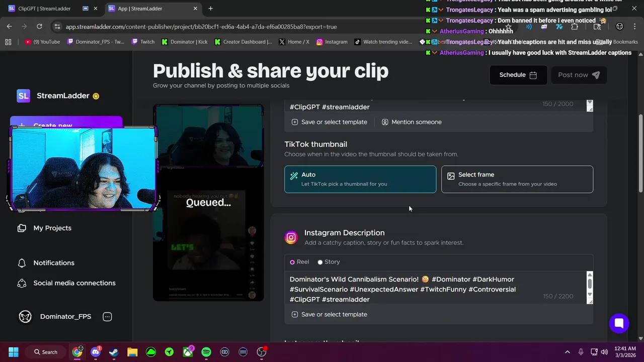Screen dimensions: 644x362
Task: Click the taskbar Search box
Action: coord(46,352)
